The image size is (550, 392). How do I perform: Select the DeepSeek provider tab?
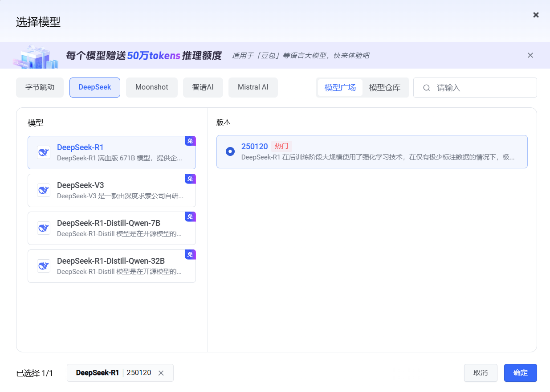tap(95, 87)
